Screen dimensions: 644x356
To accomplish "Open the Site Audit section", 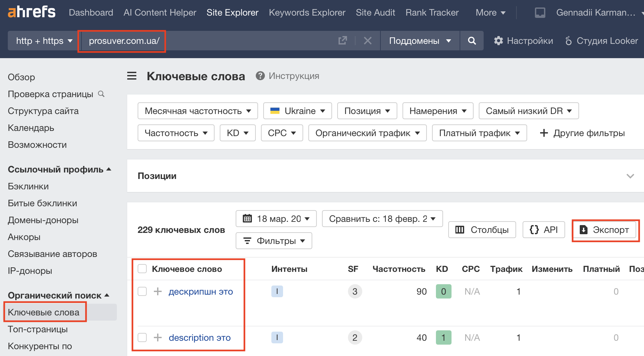I will pos(375,12).
